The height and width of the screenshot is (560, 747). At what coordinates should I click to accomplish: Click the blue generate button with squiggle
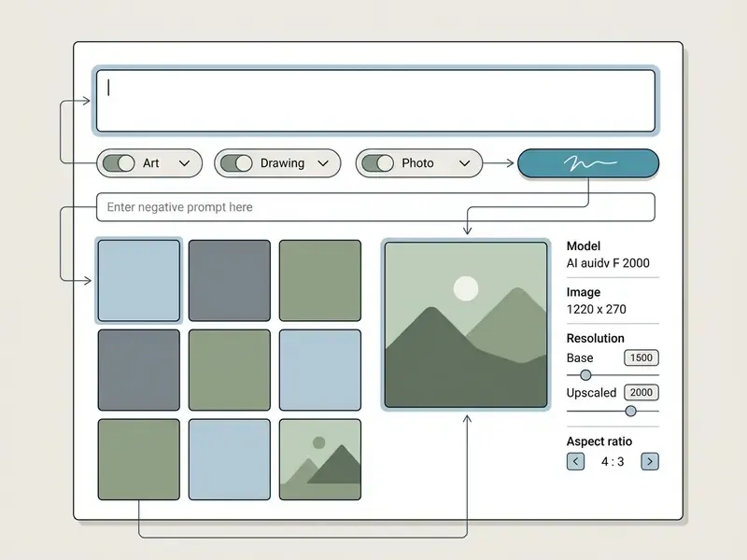click(x=588, y=163)
